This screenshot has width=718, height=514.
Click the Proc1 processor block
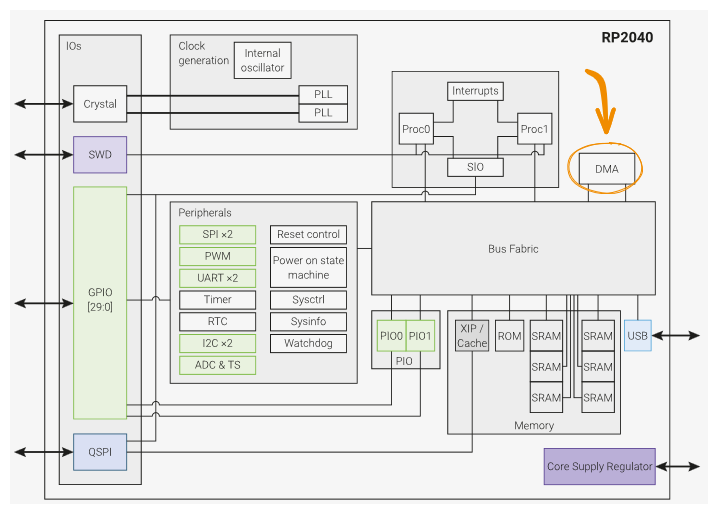pos(534,129)
